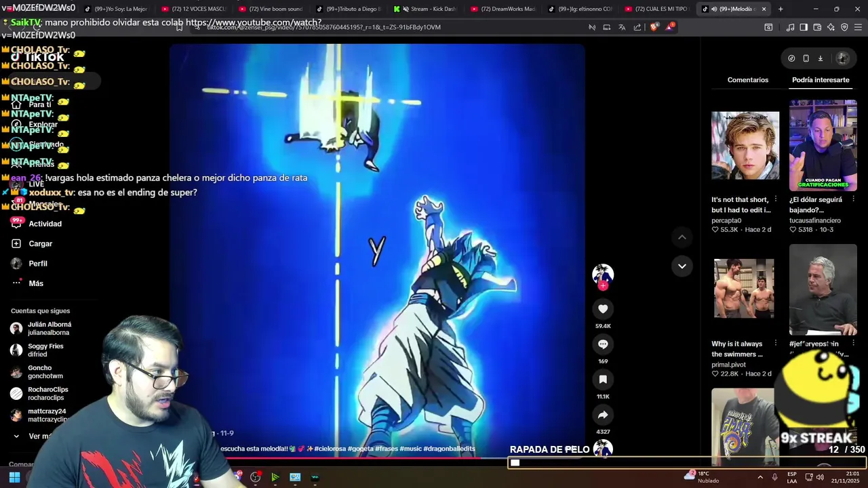Click the Brave Shields lion icon
This screenshot has height=488, width=868.
(x=654, y=27)
